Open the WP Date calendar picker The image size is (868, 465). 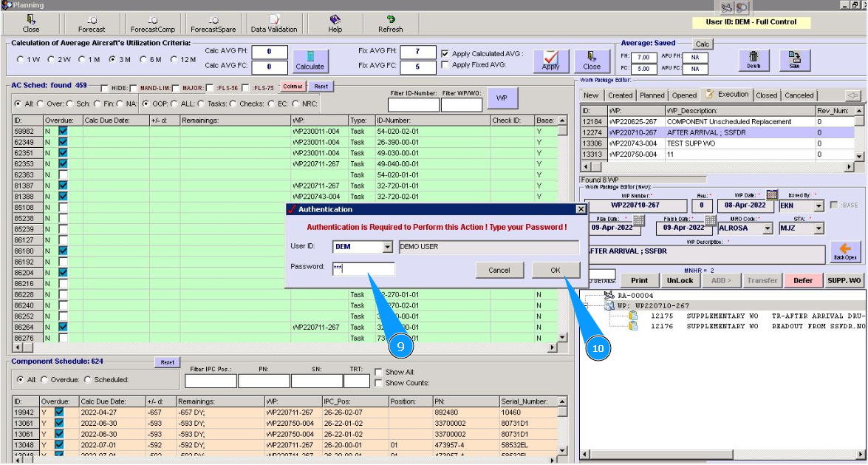[x=772, y=195]
